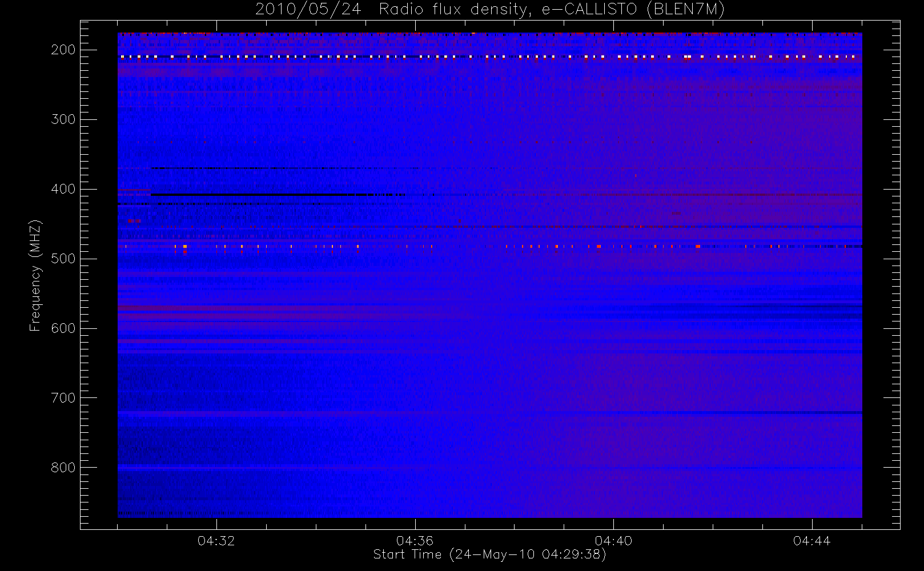
Task: Click the 200 frequency tick label
Action: [x=63, y=50]
